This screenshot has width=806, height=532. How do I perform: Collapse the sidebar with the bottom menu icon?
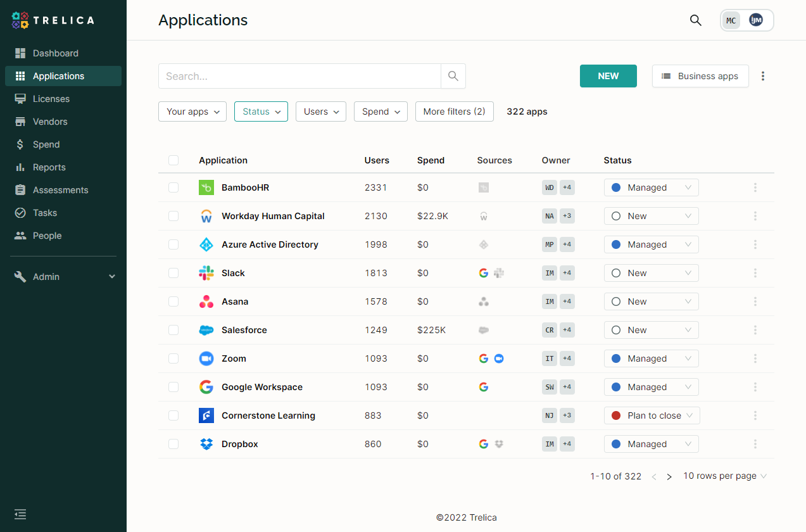click(20, 514)
